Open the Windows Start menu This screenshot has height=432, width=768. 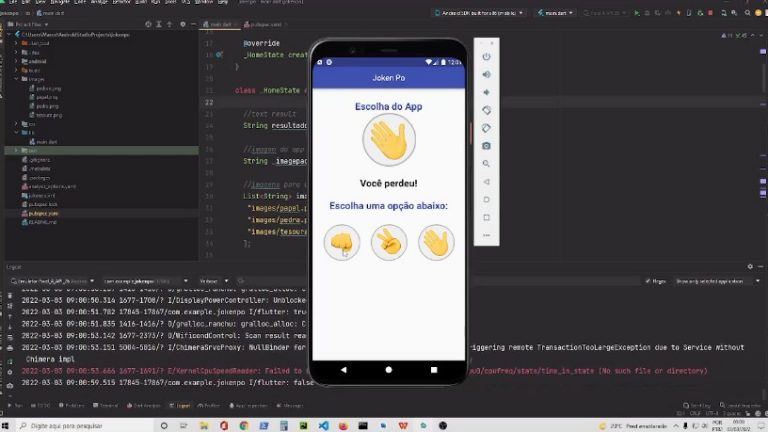[x=6, y=426]
